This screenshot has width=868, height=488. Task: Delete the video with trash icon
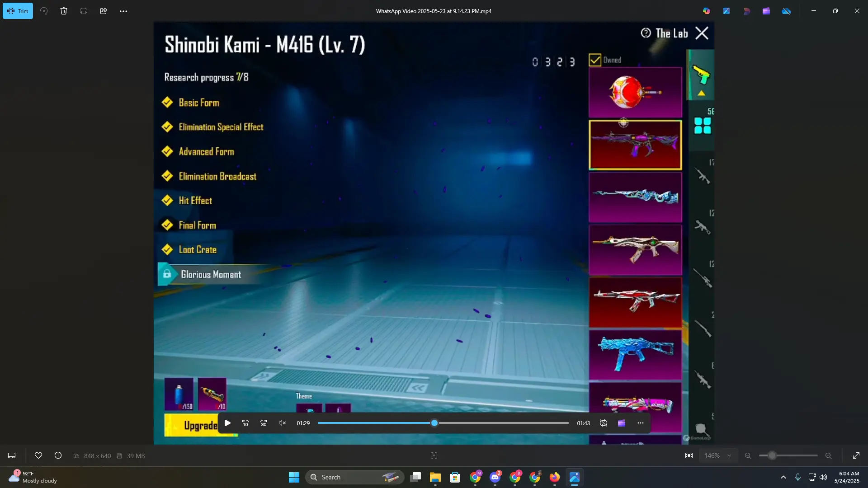(64, 11)
